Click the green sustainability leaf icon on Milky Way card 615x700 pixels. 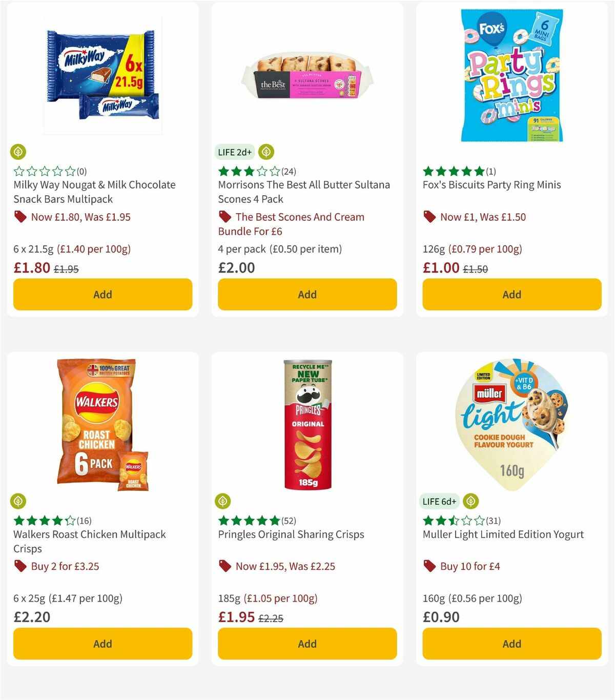tap(18, 152)
